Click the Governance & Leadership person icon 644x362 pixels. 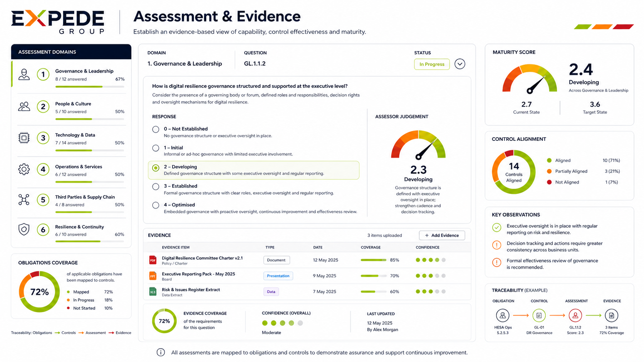point(24,75)
